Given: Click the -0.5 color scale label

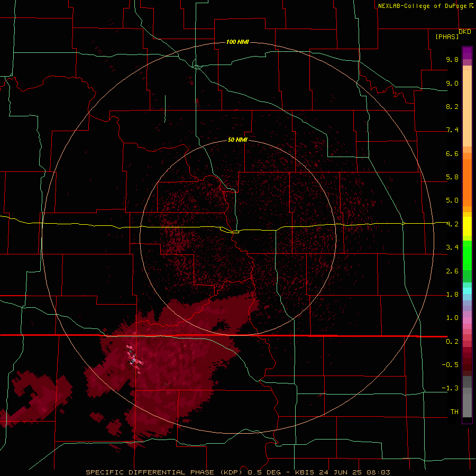Looking at the screenshot, I should [x=450, y=365].
